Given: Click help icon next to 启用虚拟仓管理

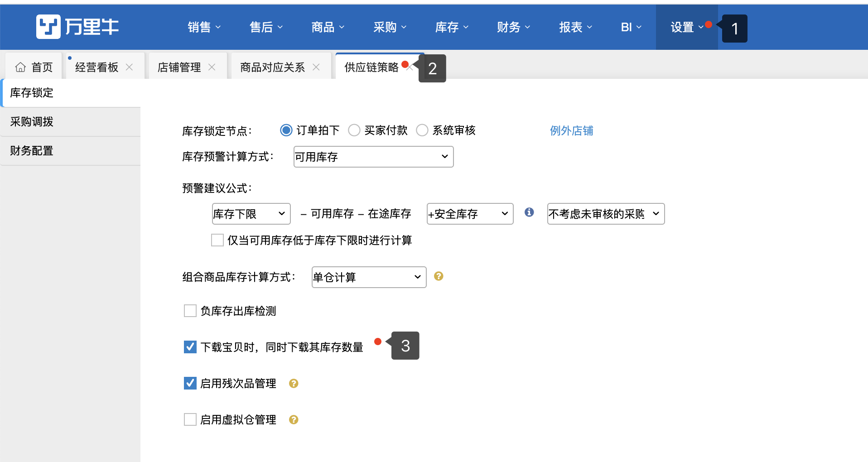Looking at the screenshot, I should point(294,420).
